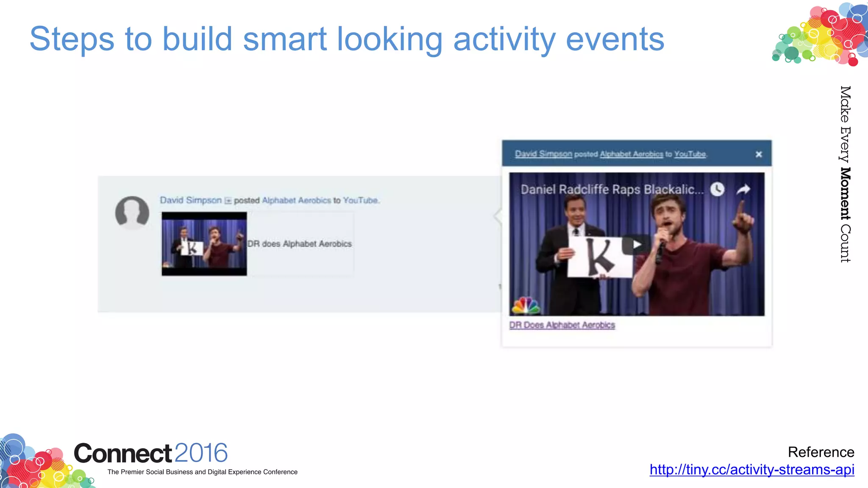This screenshot has width=868, height=488.
Task: Open YouTube link in activity entry
Action: pyautogui.click(x=360, y=200)
